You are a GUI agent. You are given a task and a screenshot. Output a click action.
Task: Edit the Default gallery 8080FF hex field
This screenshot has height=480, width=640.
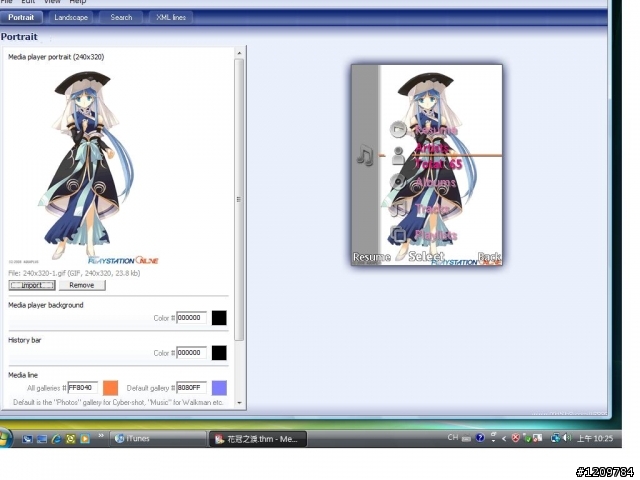[191, 388]
